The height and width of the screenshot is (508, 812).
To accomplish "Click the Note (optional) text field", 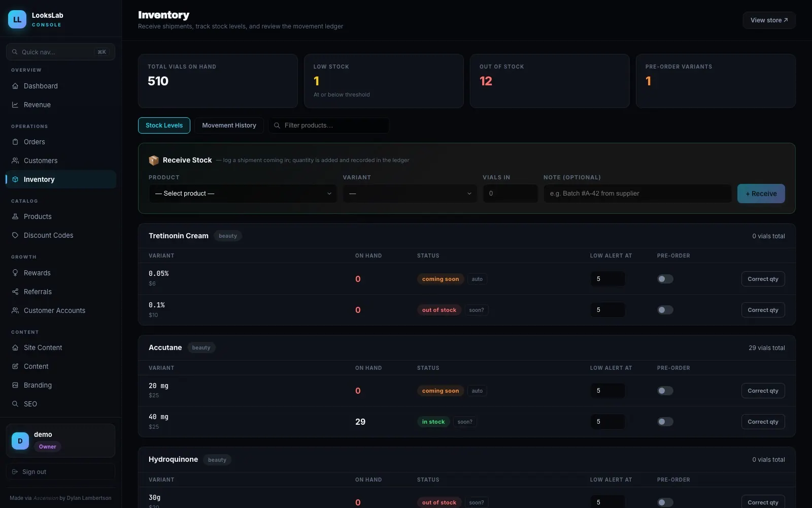I will (637, 194).
